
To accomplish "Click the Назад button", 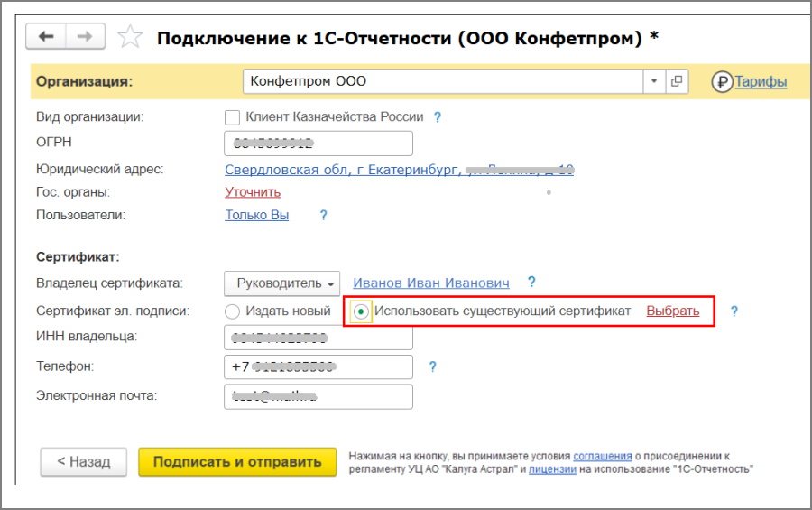I will point(83,462).
